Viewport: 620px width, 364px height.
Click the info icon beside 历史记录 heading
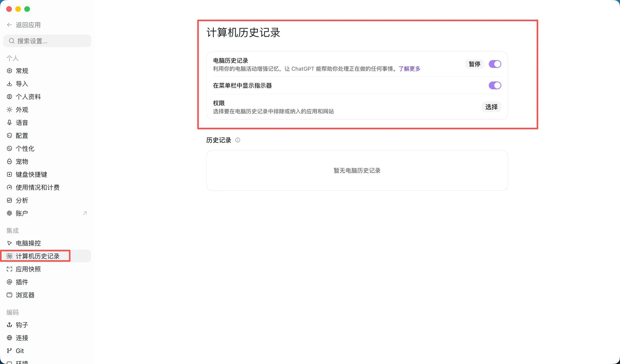click(x=238, y=140)
